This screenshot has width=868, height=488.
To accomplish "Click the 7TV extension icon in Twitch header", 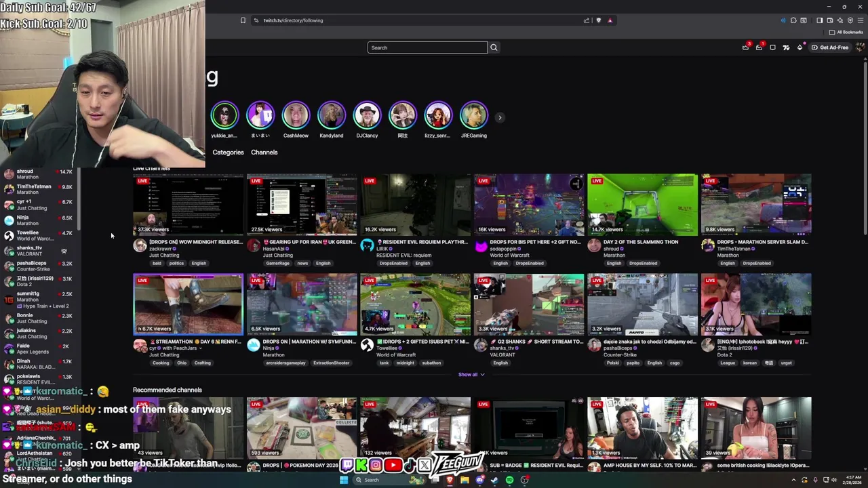I will [786, 47].
